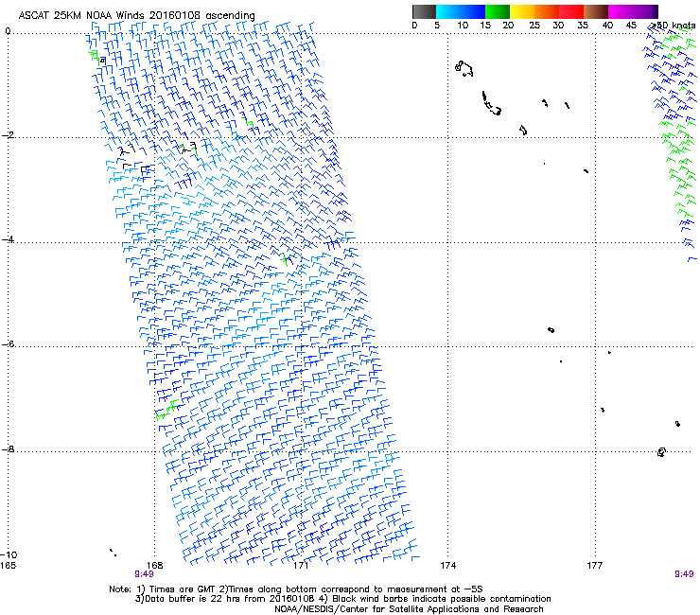Click the '35' legend scale label

coord(583,26)
